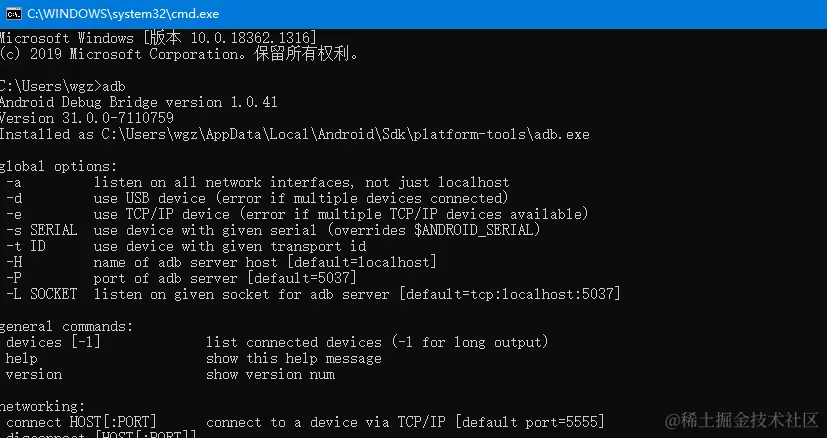Screen dimensions: 827x438
Task: Click the '-a' listen on all interfaces option
Action: (x=258, y=183)
